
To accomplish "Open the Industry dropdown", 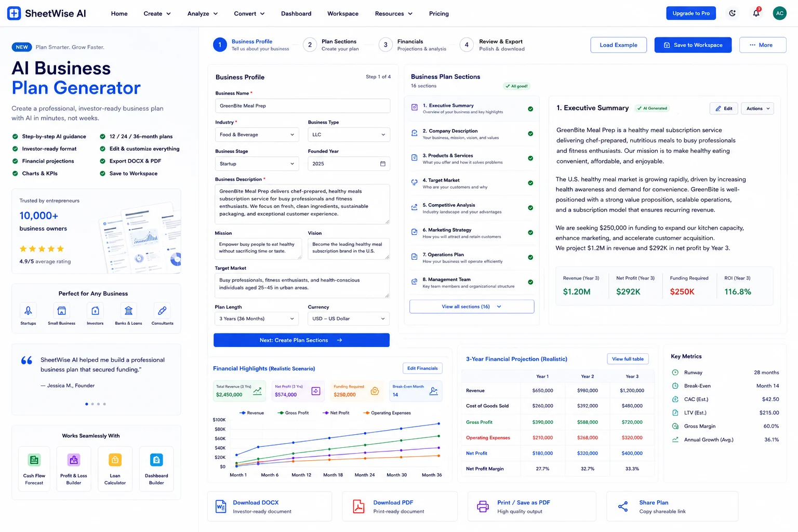I will click(x=257, y=135).
